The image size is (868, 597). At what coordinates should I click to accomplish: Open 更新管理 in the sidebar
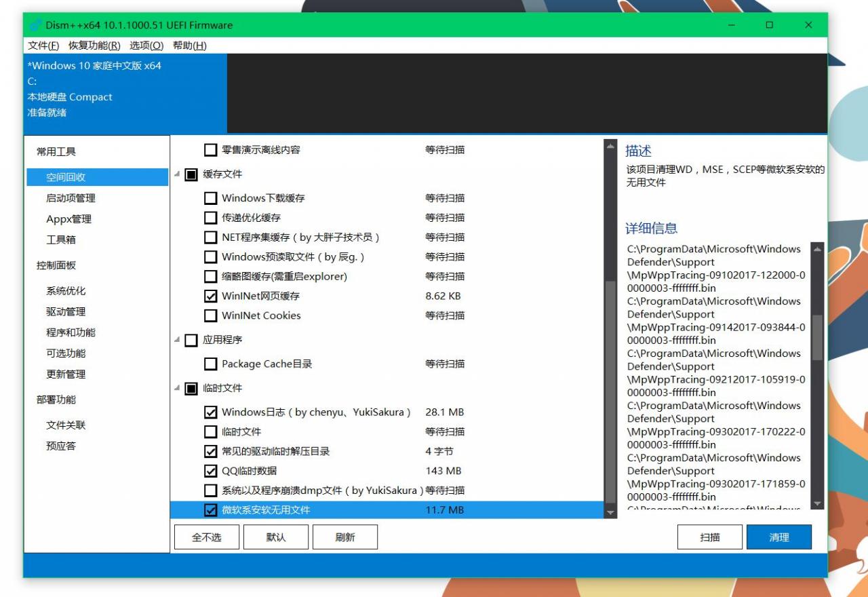(66, 374)
